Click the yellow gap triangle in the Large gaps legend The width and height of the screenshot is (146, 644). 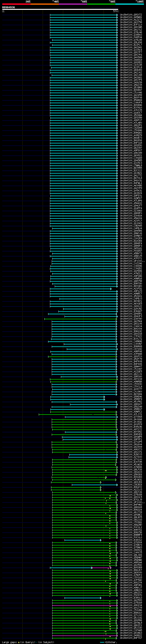point(19,642)
